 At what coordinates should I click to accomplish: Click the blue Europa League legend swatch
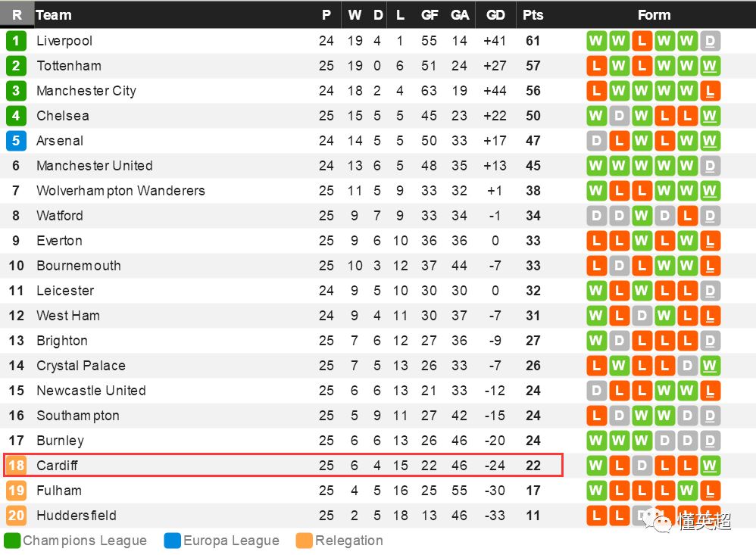173,541
